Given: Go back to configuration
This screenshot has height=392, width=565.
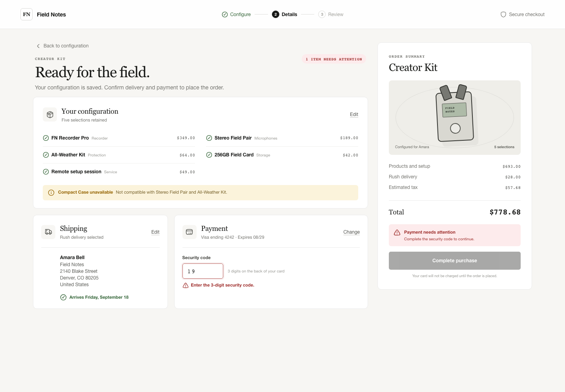Looking at the screenshot, I should [x=62, y=46].
